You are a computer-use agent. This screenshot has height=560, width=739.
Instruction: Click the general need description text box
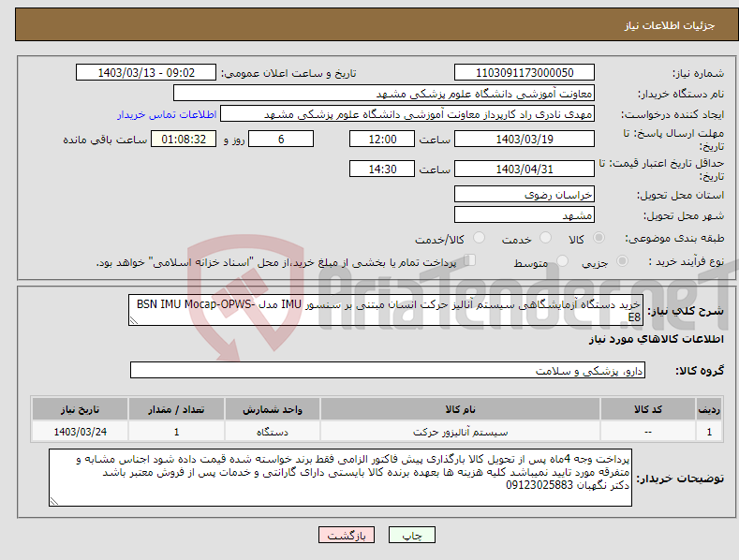click(x=386, y=310)
